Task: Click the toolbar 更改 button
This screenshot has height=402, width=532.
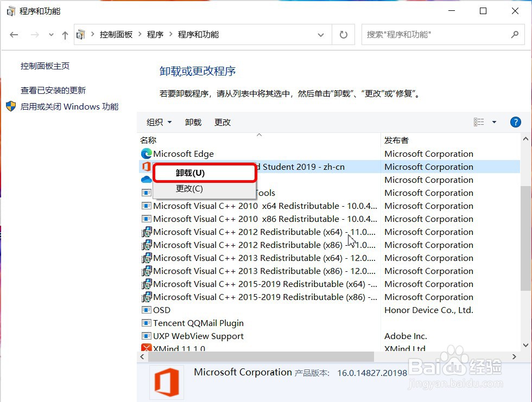Action: 223,123
